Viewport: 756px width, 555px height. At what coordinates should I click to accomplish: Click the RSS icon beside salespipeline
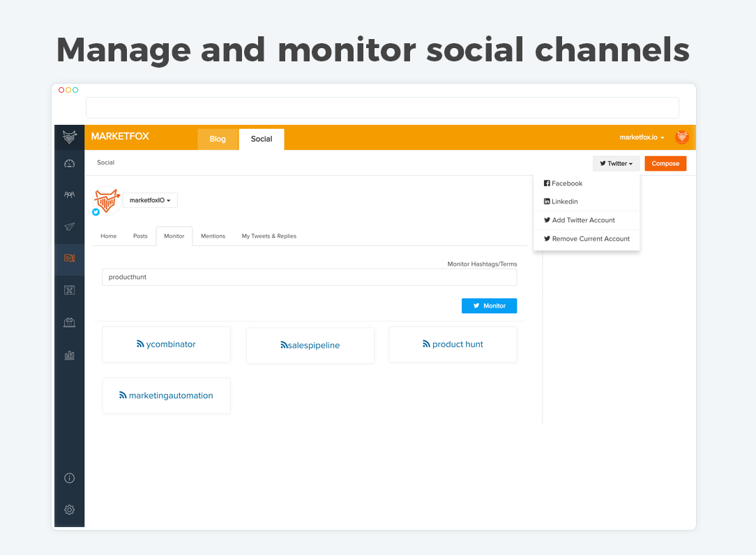point(284,344)
